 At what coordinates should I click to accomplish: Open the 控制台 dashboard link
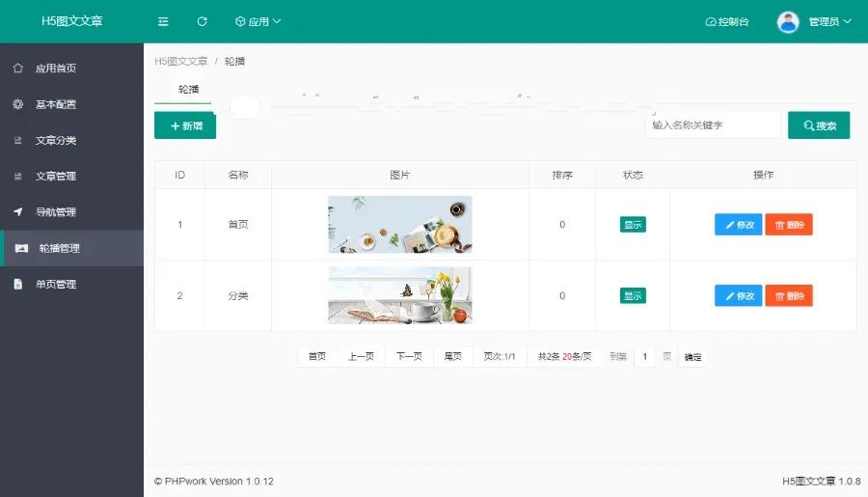tap(727, 21)
